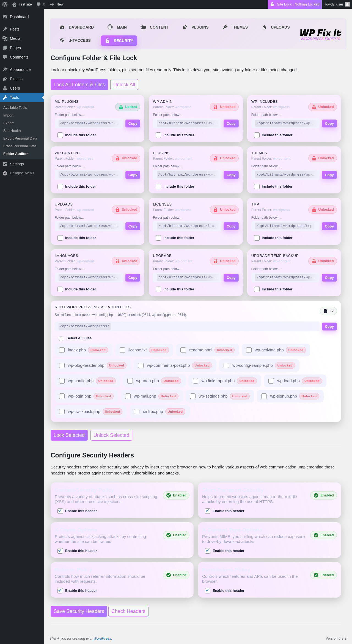Click the Appearance paintbrush icon

click(x=5, y=70)
